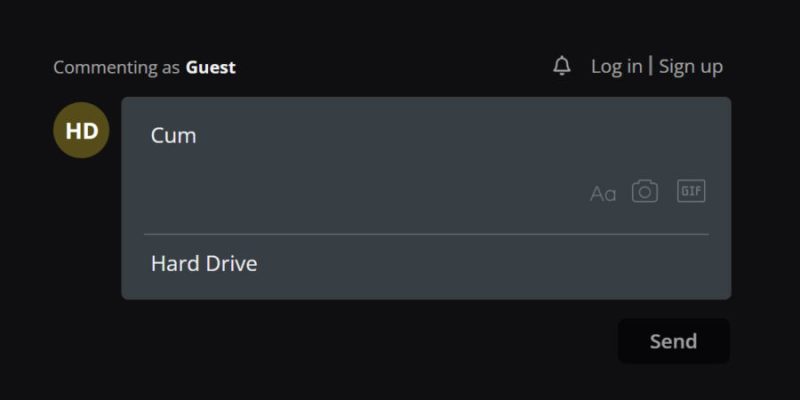Click the Sign up link
Screen dimensions: 800x400
690,66
